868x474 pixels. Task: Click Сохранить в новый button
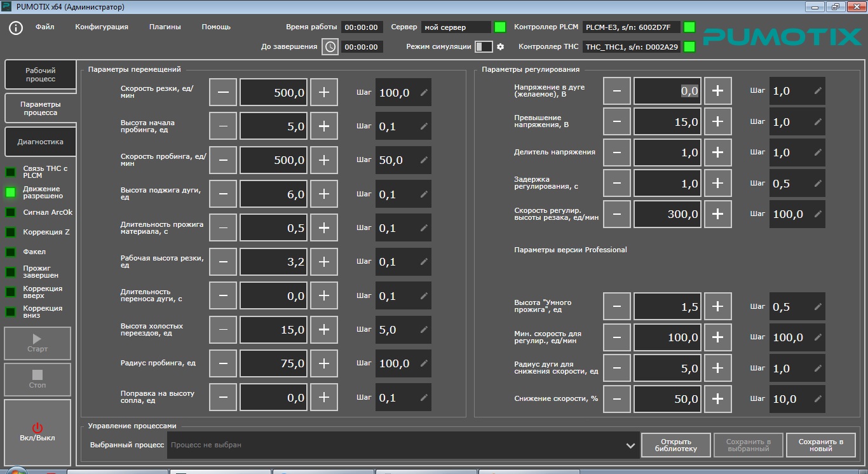[x=821, y=445]
